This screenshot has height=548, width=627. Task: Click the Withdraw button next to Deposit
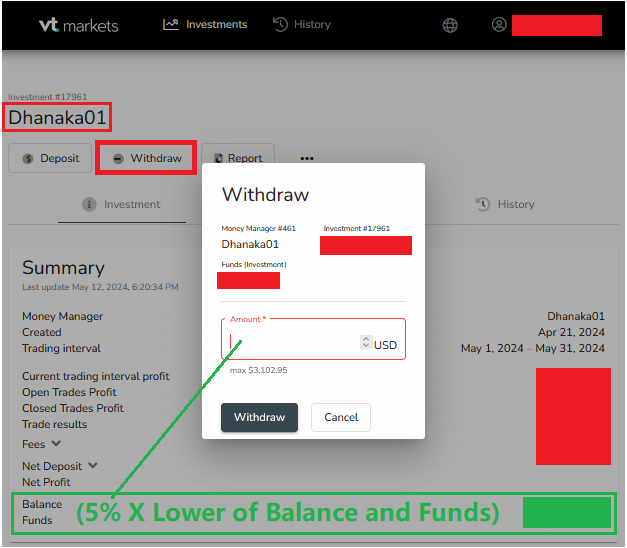point(146,158)
